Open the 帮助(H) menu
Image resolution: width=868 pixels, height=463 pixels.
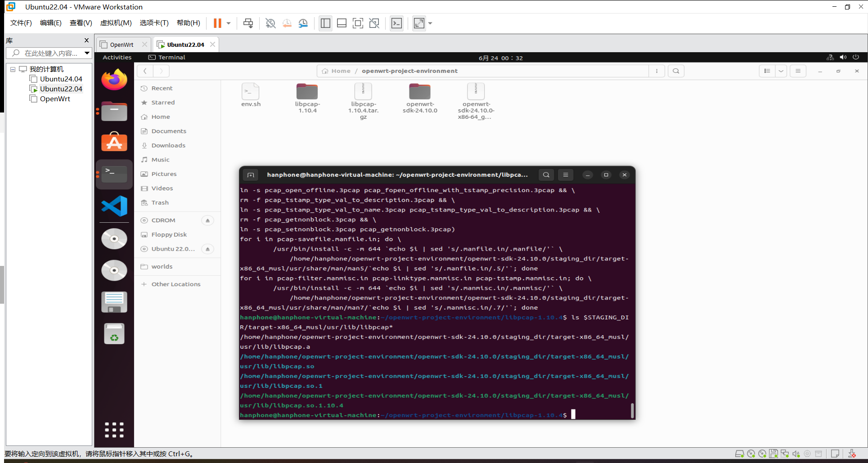(x=189, y=23)
